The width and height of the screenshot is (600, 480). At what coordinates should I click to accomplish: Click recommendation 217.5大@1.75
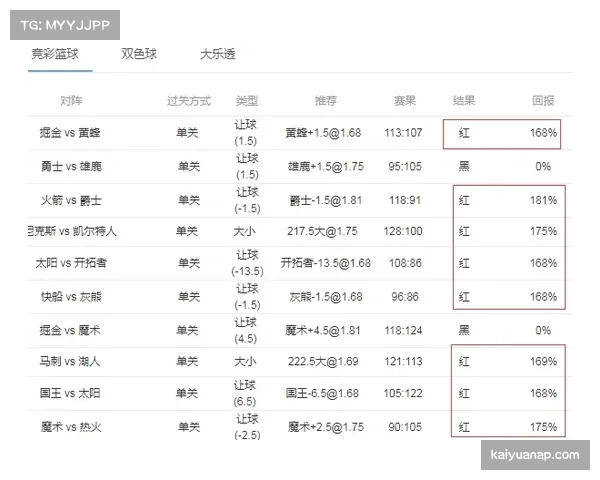point(322,231)
